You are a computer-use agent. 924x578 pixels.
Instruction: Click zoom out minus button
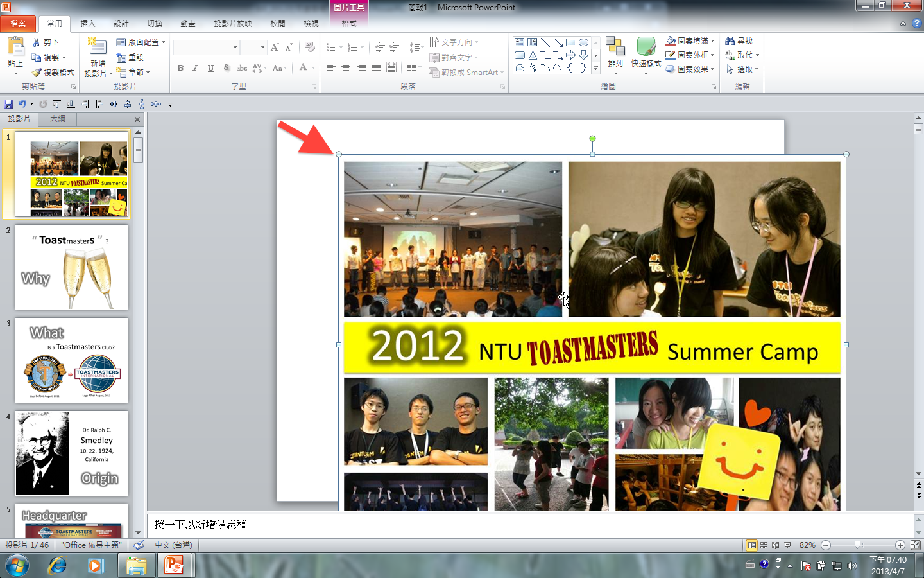tap(826, 545)
